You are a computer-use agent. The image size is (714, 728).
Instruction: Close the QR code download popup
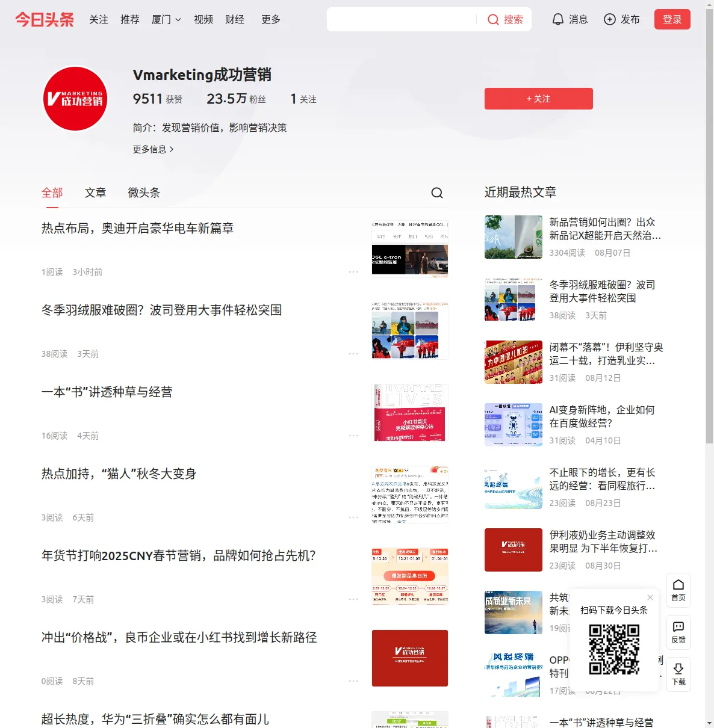tap(650, 597)
